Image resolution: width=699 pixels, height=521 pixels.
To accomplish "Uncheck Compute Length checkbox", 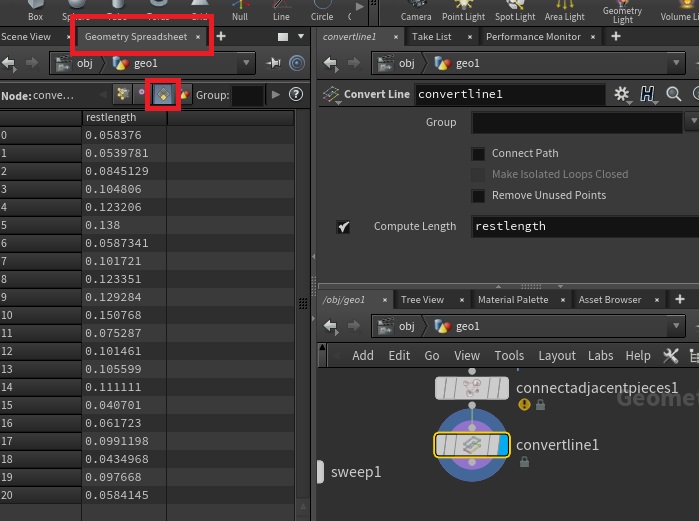I will pos(343,227).
